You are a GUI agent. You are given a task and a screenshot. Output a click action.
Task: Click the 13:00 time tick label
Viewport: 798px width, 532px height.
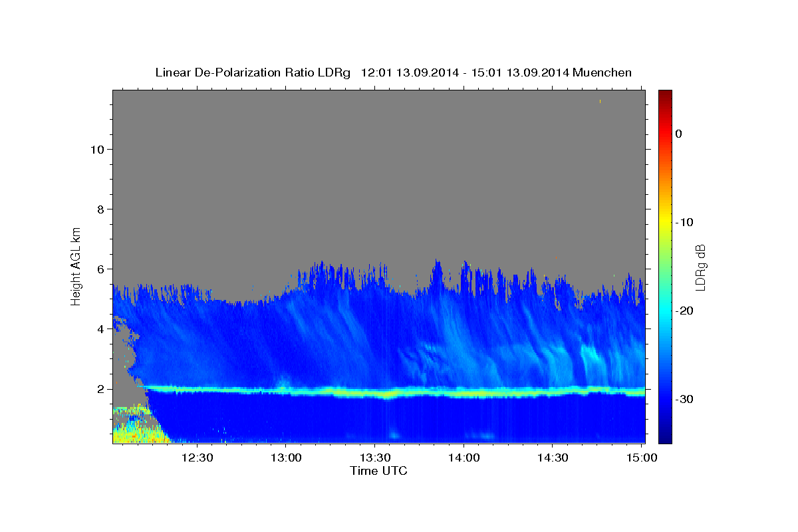(x=286, y=458)
